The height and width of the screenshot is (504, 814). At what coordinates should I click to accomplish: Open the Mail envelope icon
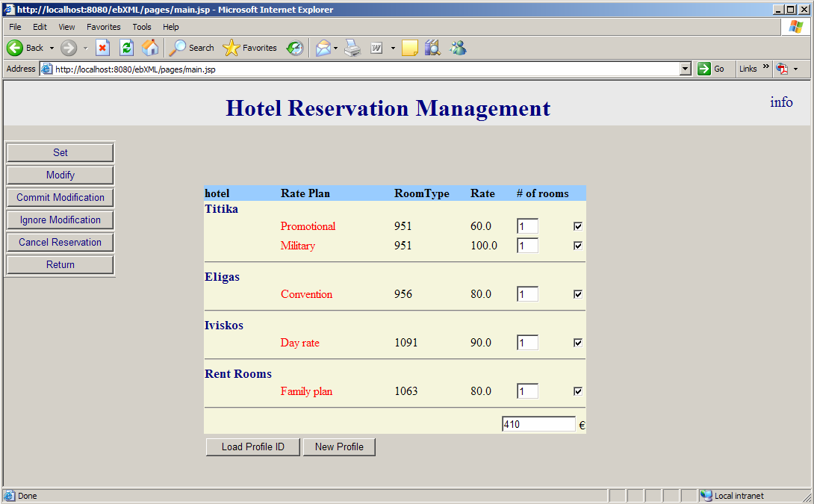(x=323, y=48)
